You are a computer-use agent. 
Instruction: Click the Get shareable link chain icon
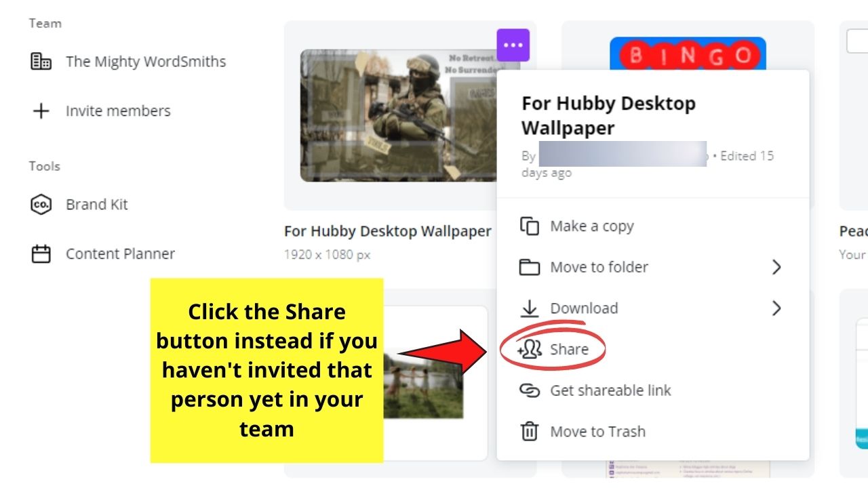pos(529,390)
